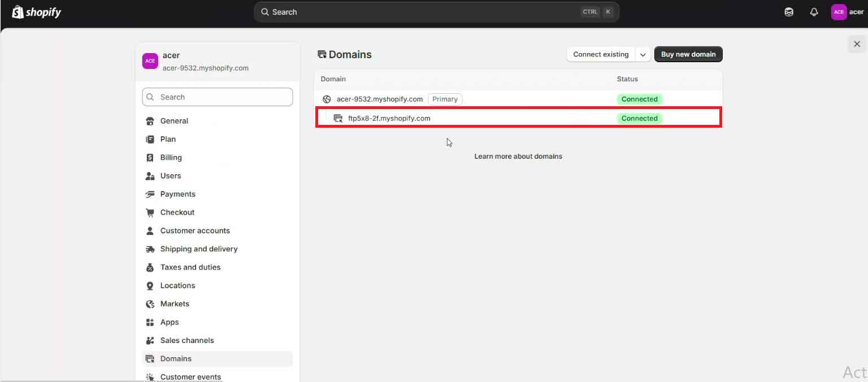Click the Apps grid icon
Image resolution: width=868 pixels, height=382 pixels.
pos(150,322)
